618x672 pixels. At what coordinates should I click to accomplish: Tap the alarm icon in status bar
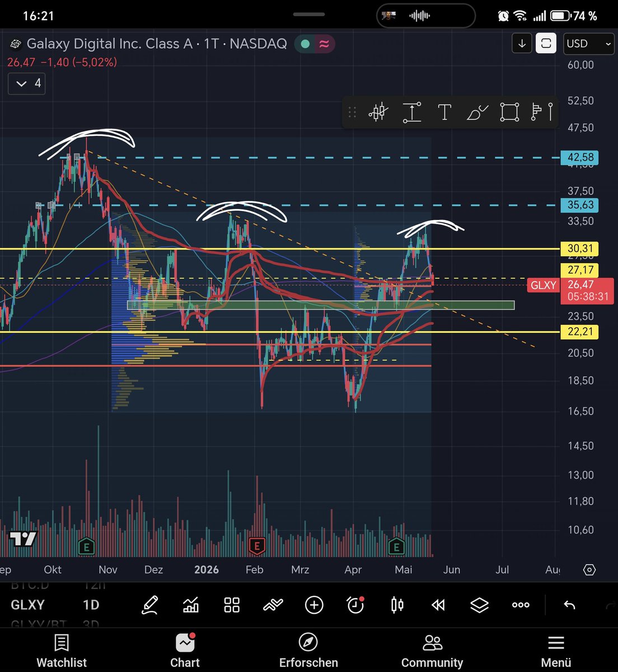pos(503,16)
